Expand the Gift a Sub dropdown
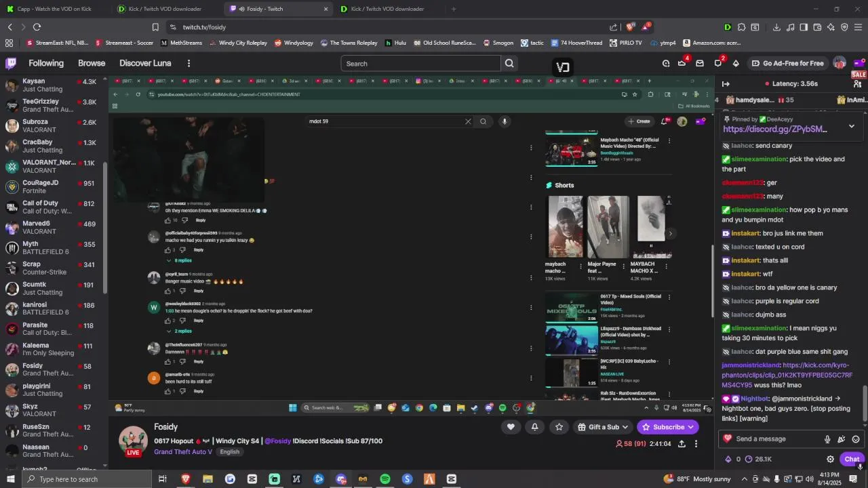The height and width of the screenshot is (488, 868). (604, 427)
